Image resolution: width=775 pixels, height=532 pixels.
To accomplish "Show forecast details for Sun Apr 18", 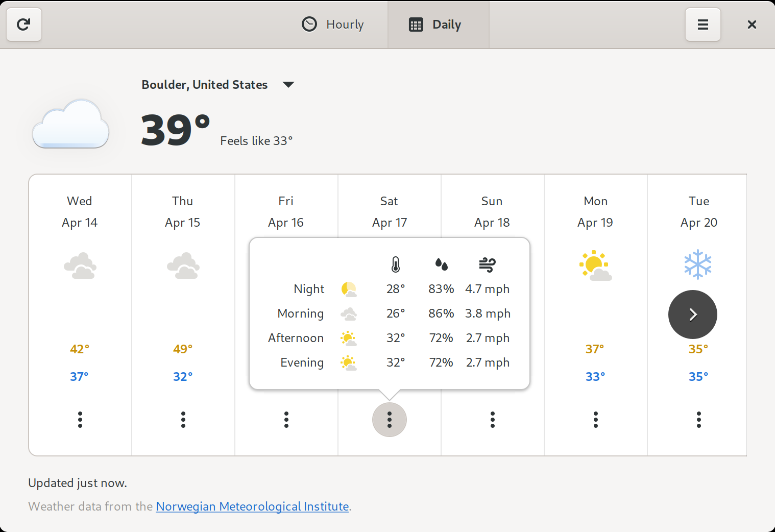I will coord(492,419).
